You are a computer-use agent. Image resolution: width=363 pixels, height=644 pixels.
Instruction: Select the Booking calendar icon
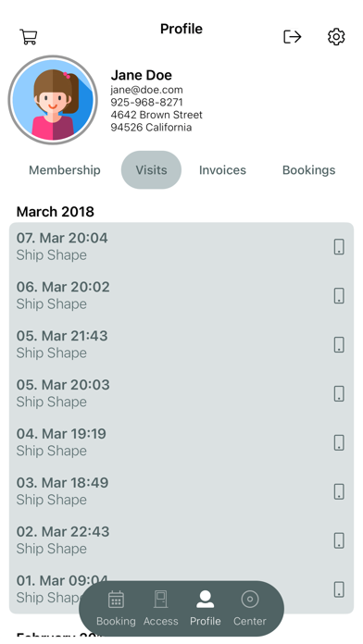(x=116, y=600)
